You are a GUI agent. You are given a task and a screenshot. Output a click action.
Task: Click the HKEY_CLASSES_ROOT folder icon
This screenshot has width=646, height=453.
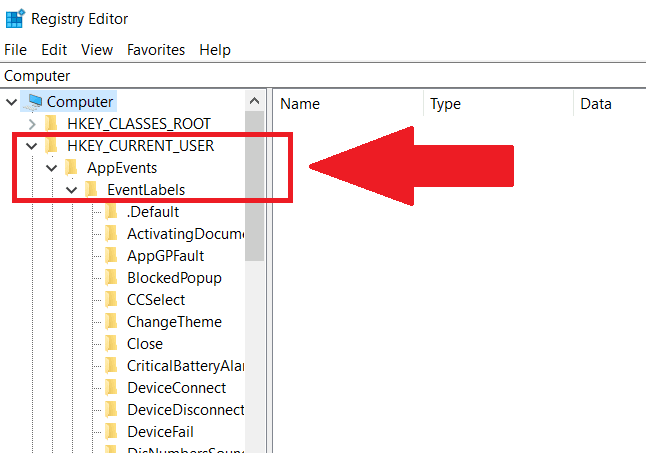(52, 124)
